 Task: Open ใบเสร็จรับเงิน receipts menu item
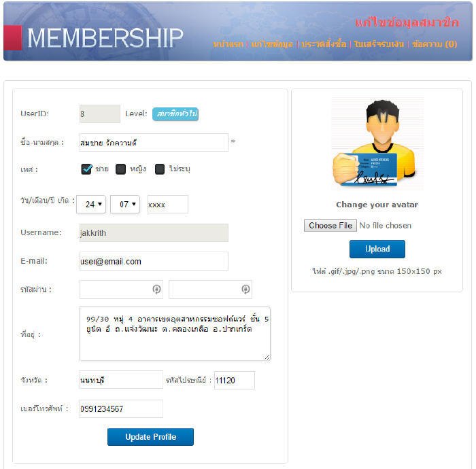379,44
